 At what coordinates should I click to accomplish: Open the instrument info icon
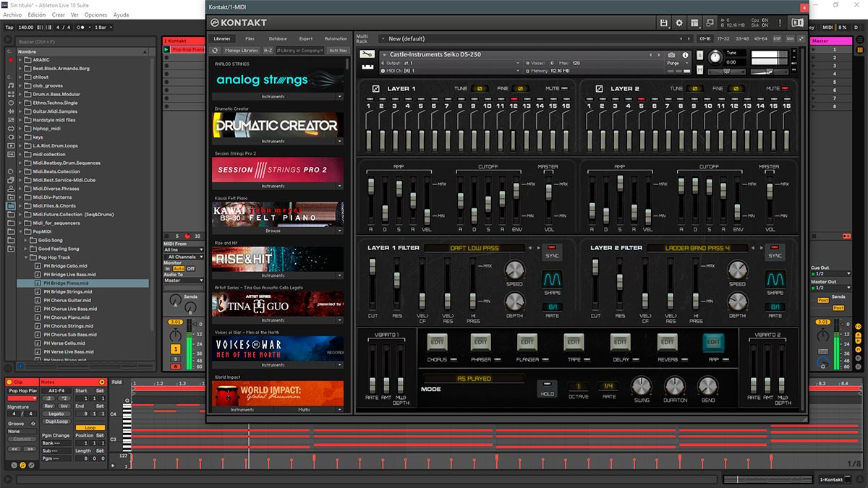click(684, 55)
